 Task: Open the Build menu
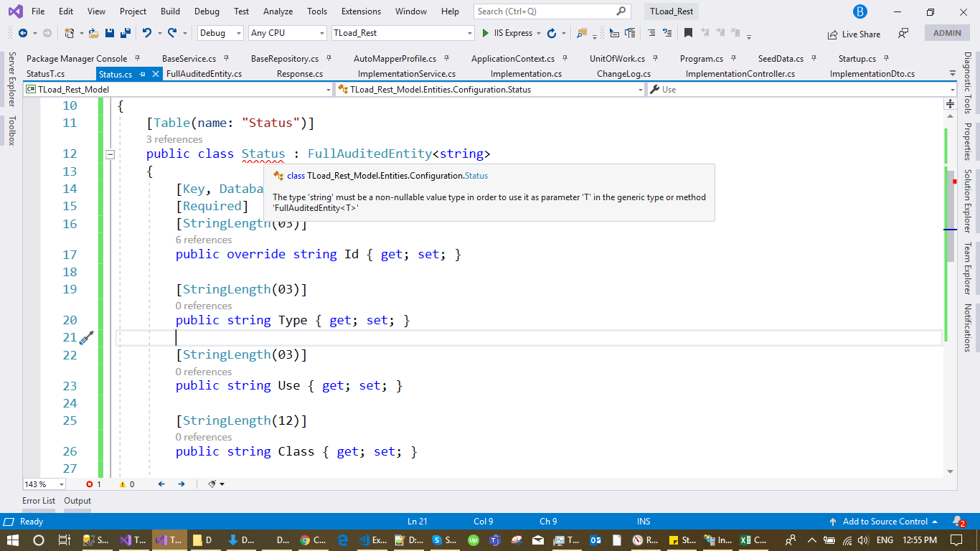[x=170, y=11]
